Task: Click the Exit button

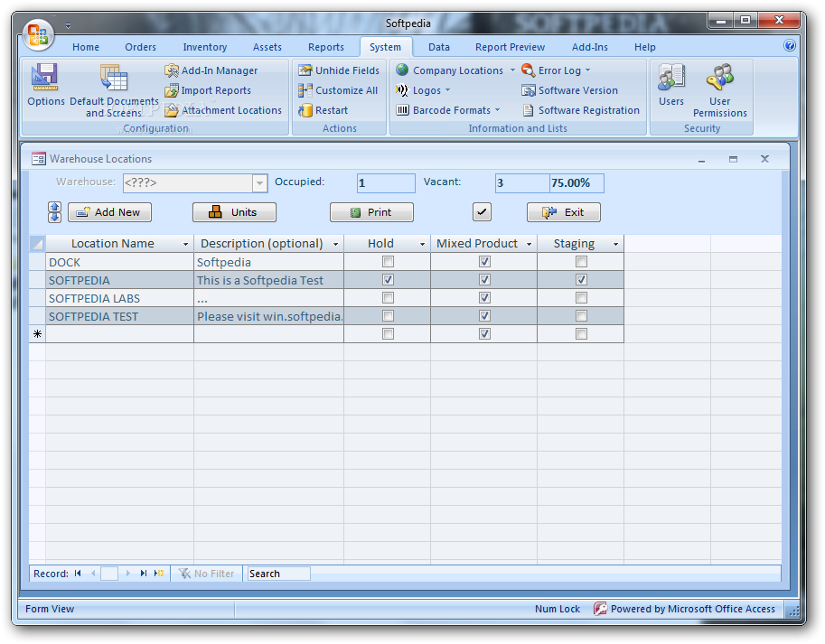Action: pos(564,212)
